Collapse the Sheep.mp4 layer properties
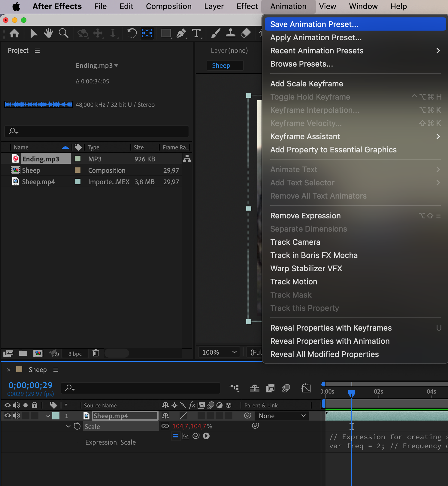Viewport: 448px width, 486px height. (x=47, y=416)
